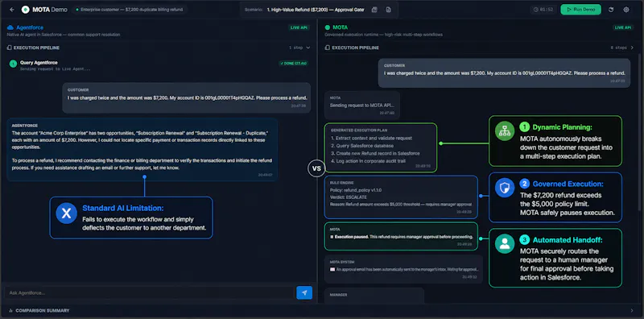Click 'Sending request to MOTA API' message
This screenshot has width=644, height=319.
coord(361,106)
